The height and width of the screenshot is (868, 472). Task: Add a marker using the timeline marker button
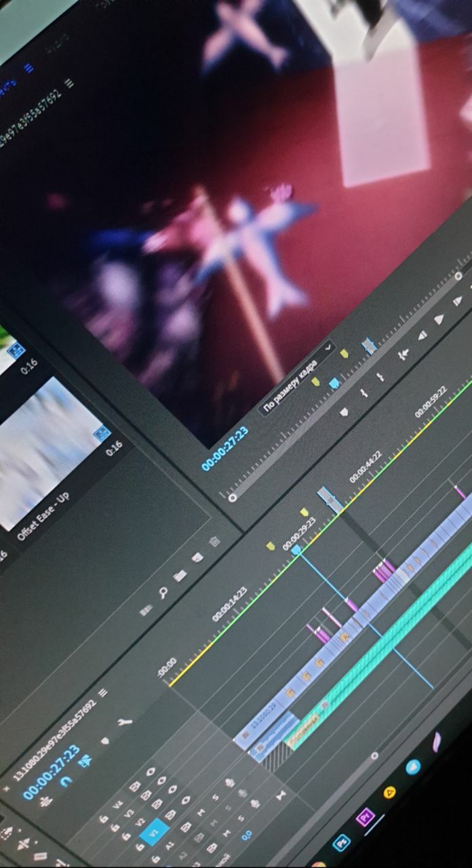[105, 741]
